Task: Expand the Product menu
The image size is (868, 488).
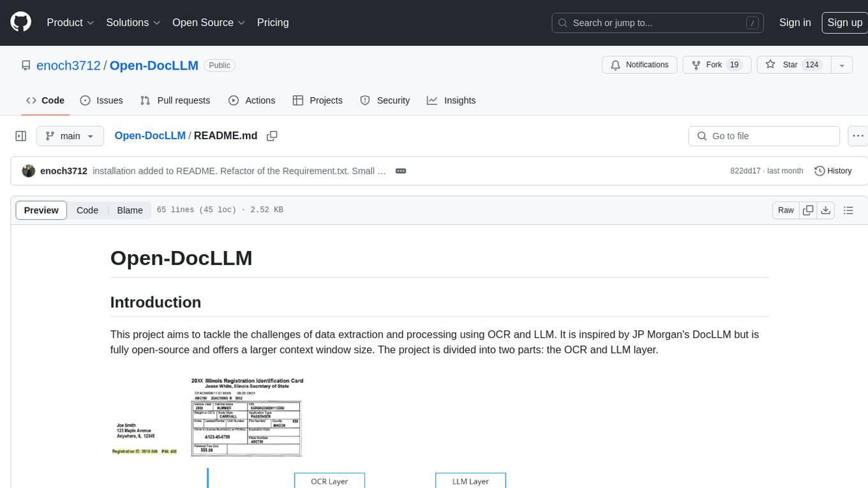Action: (x=70, y=22)
